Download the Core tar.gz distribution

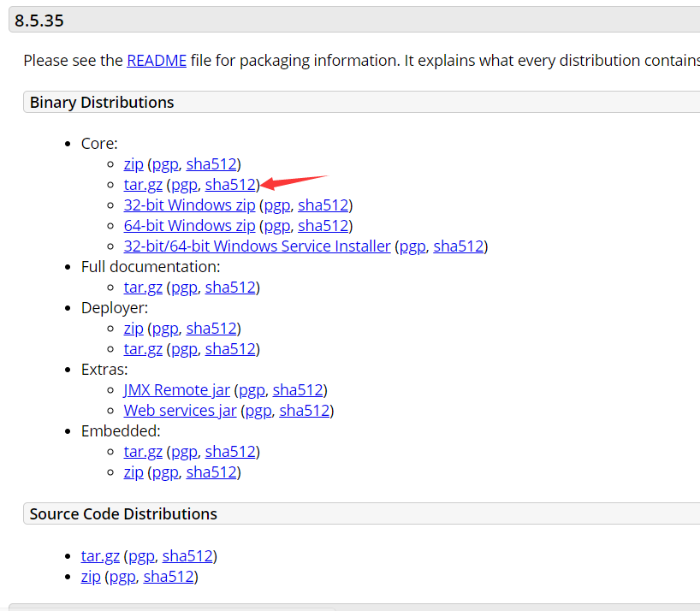(x=143, y=184)
